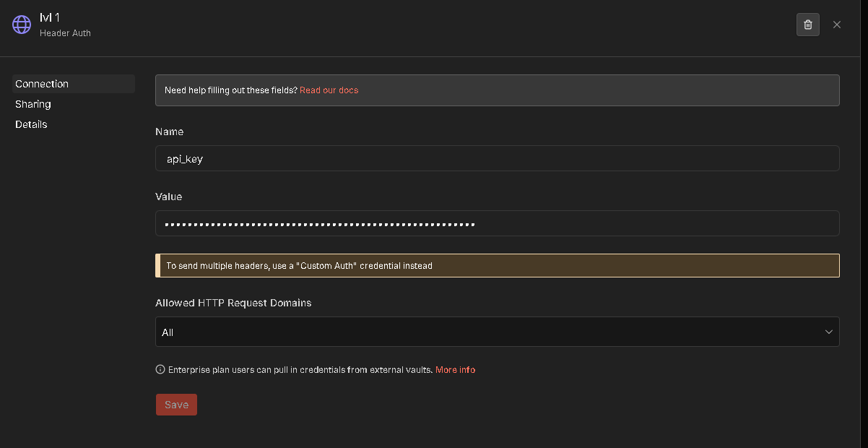The image size is (868, 448).
Task: Click the globe credential icon
Action: (x=22, y=24)
